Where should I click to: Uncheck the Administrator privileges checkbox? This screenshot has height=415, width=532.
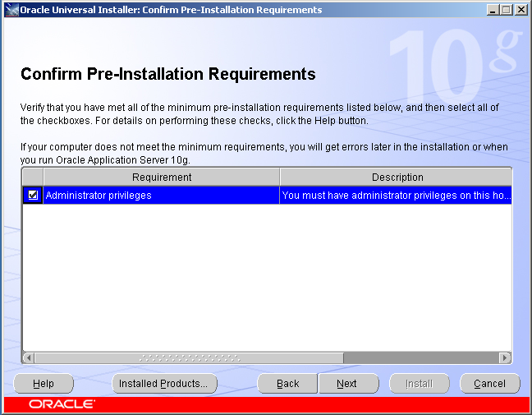(x=33, y=195)
